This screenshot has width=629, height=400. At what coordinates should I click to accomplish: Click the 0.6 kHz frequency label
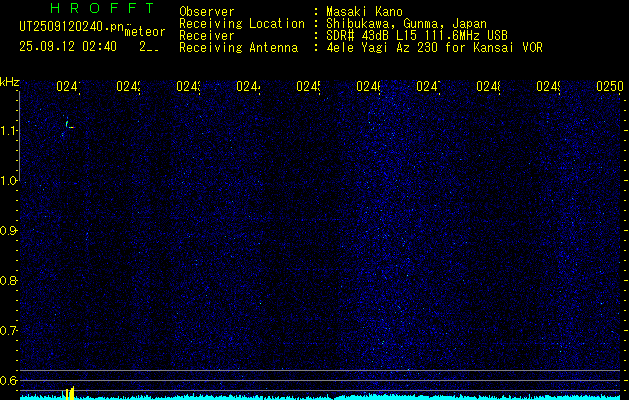(x=9, y=380)
